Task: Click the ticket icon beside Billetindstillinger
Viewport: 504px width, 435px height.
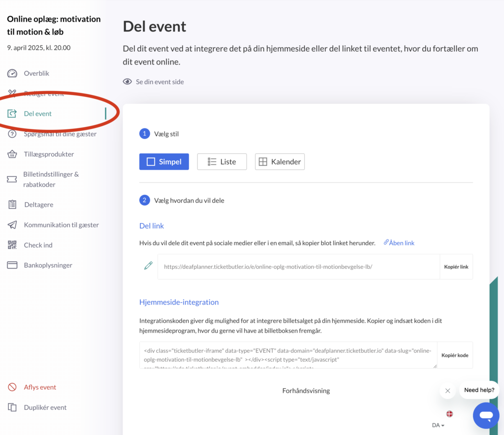Action: (x=12, y=179)
